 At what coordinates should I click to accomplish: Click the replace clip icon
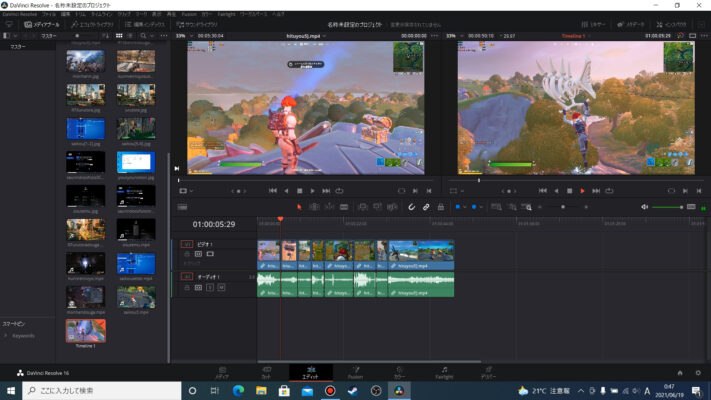point(392,207)
